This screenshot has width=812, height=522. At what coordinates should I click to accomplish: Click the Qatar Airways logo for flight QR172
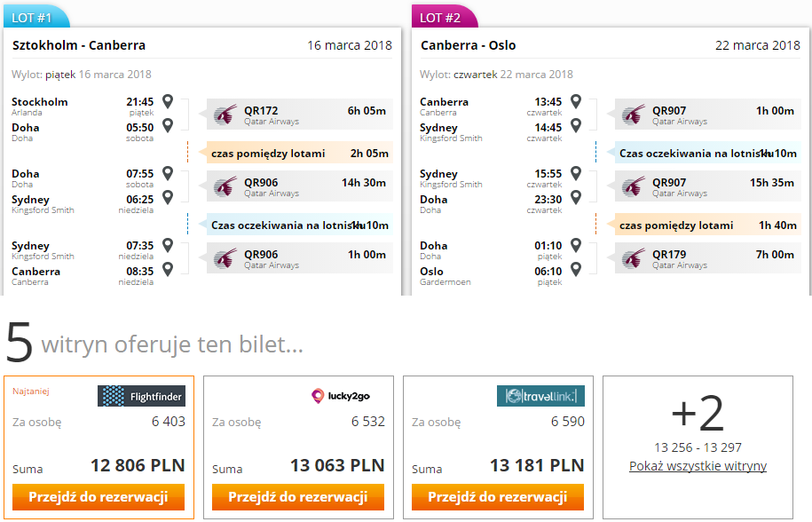[225, 115]
